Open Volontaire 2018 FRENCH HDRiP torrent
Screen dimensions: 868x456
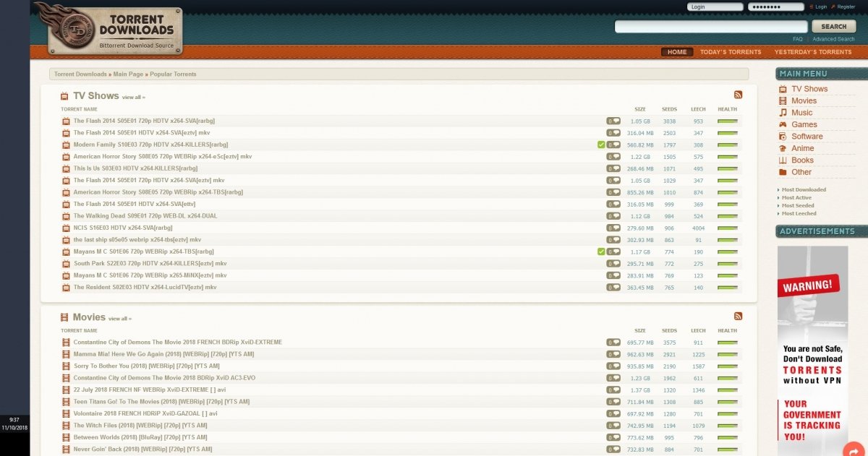pyautogui.click(x=145, y=414)
